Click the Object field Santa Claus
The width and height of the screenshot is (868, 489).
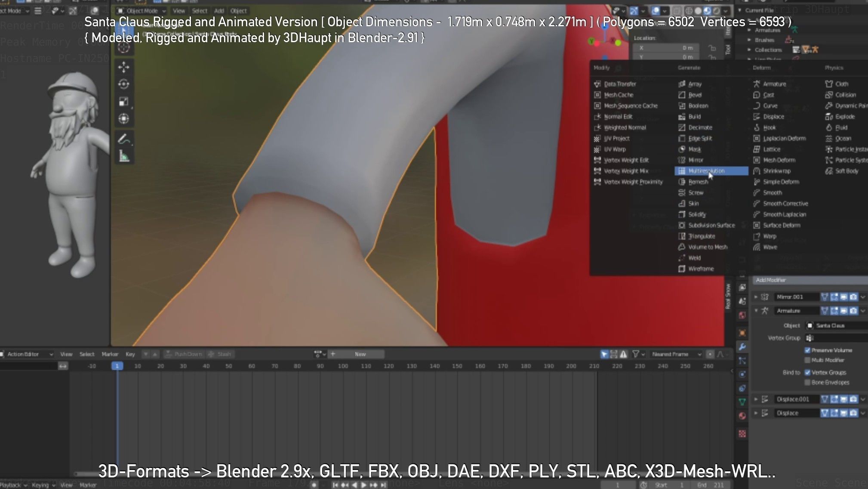pos(837,326)
